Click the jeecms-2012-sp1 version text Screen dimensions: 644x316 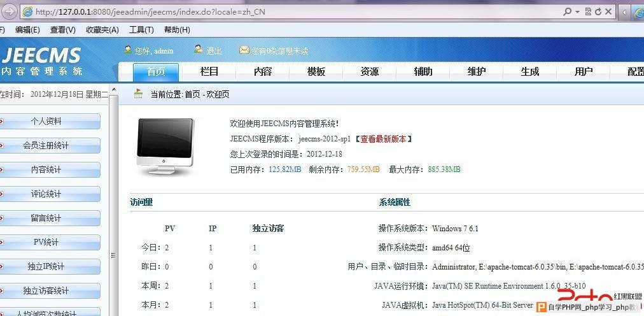click(325, 139)
